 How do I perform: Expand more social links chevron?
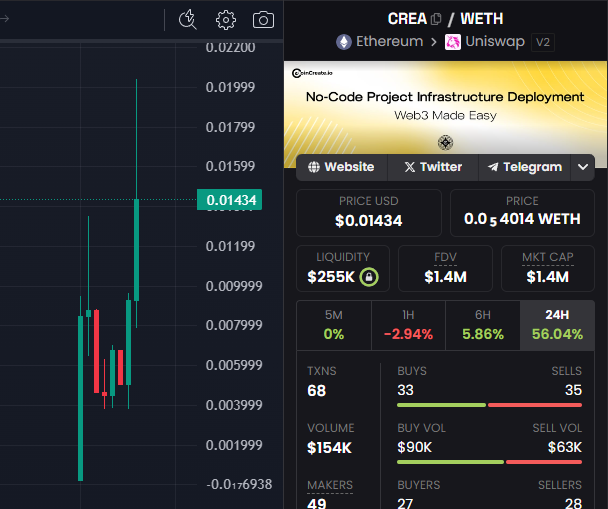pos(583,167)
